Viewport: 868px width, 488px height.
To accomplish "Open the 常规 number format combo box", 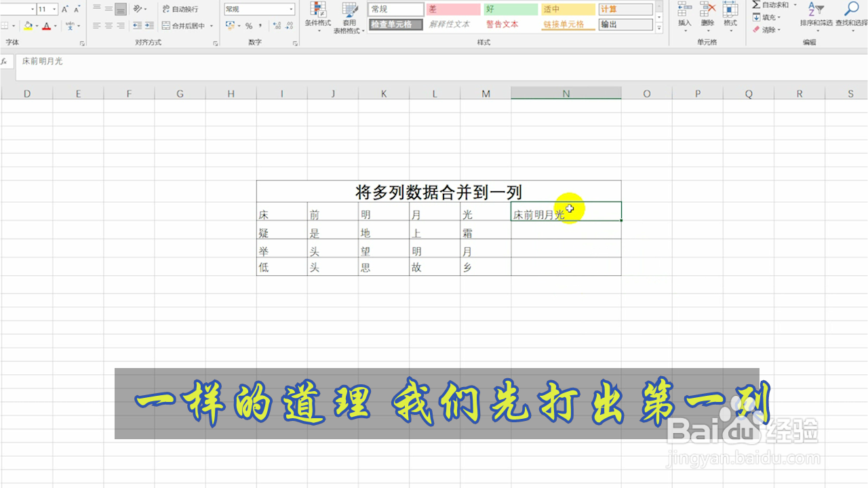I will (x=259, y=9).
